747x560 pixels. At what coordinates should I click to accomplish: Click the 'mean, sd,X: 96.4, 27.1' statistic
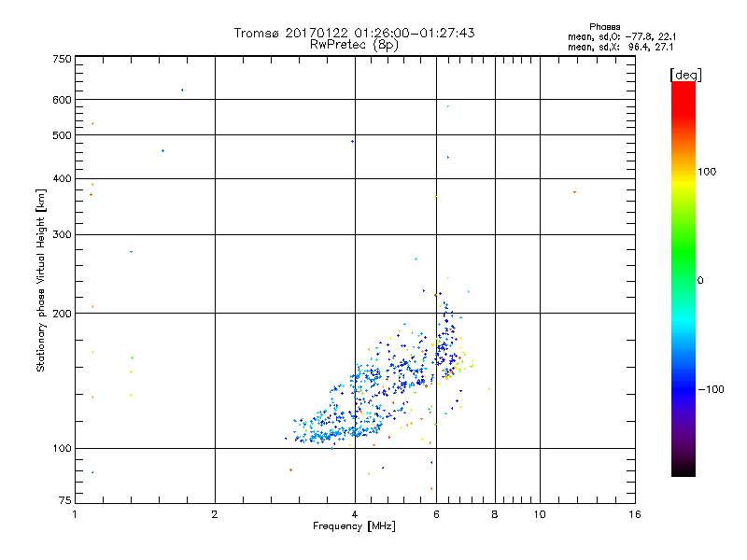tap(620, 47)
